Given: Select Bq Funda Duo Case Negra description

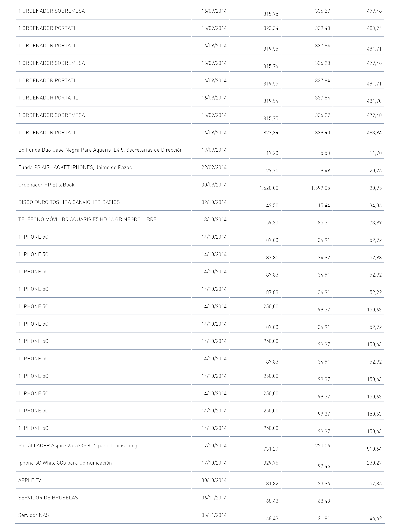Looking at the screenshot, I should pos(100,150).
